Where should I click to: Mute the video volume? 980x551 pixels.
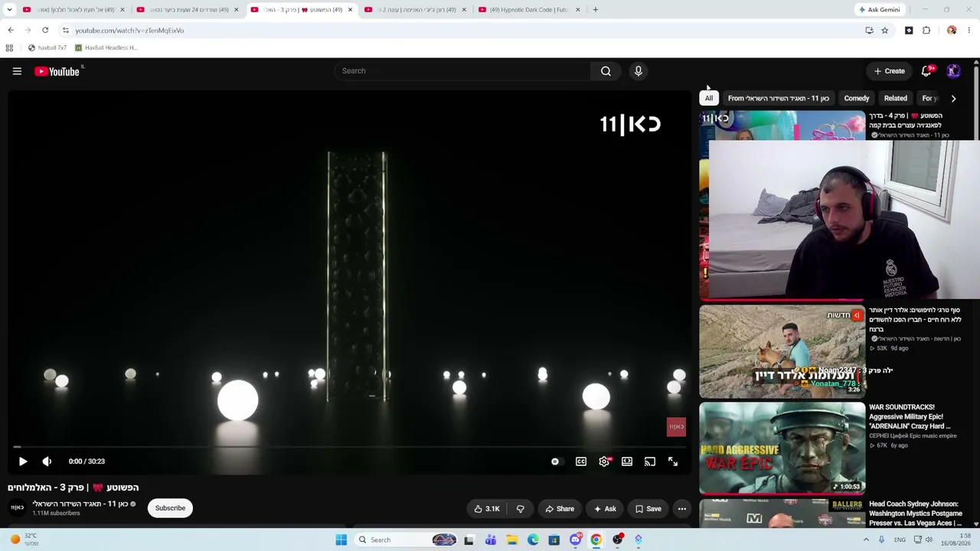coord(47,461)
